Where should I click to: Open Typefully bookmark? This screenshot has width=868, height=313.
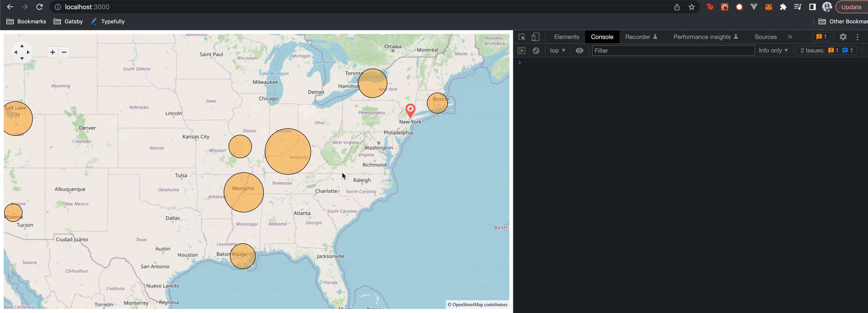click(108, 21)
